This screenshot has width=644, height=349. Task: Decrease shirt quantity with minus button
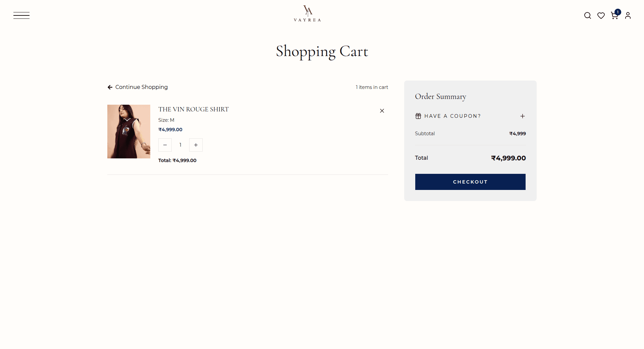pos(165,145)
